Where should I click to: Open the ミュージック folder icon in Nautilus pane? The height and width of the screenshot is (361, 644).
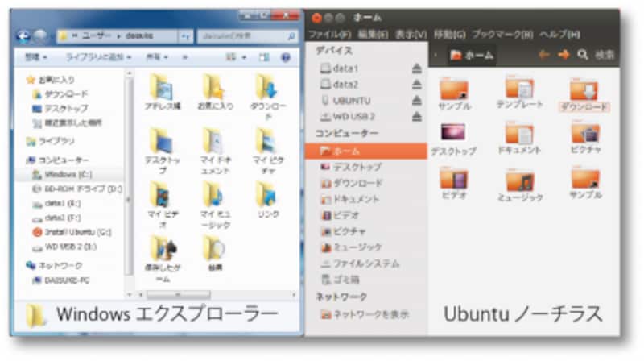[x=520, y=186]
